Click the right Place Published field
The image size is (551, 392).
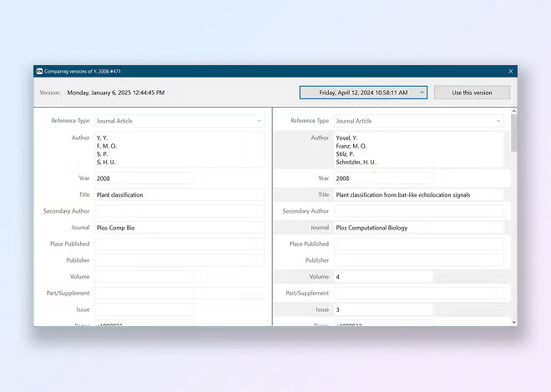click(418, 244)
